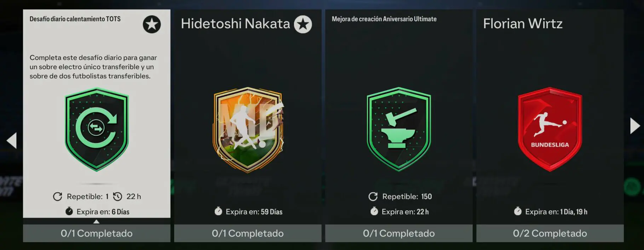Click the star badge next to Hidetoshi Nakata
644x250 pixels.
pyautogui.click(x=303, y=24)
